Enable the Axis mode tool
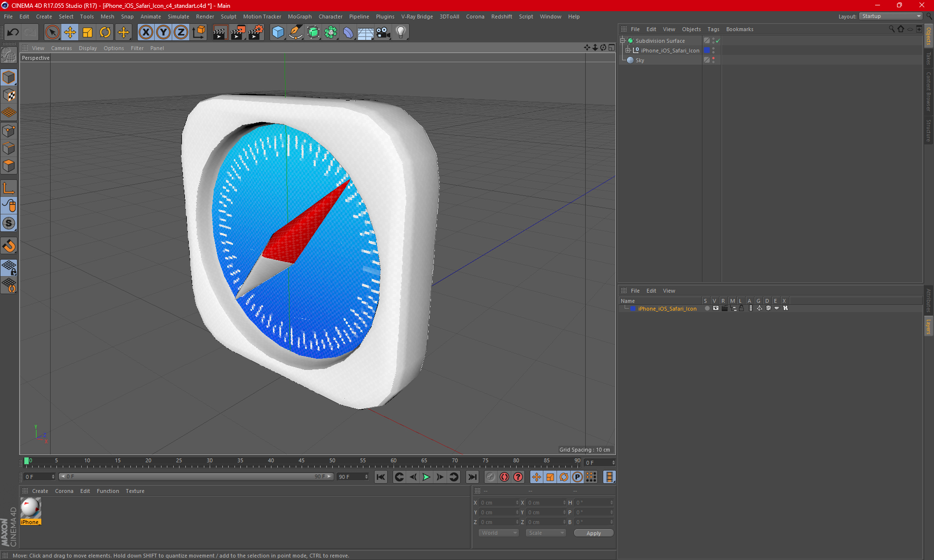This screenshot has width=934, height=560. [9, 188]
